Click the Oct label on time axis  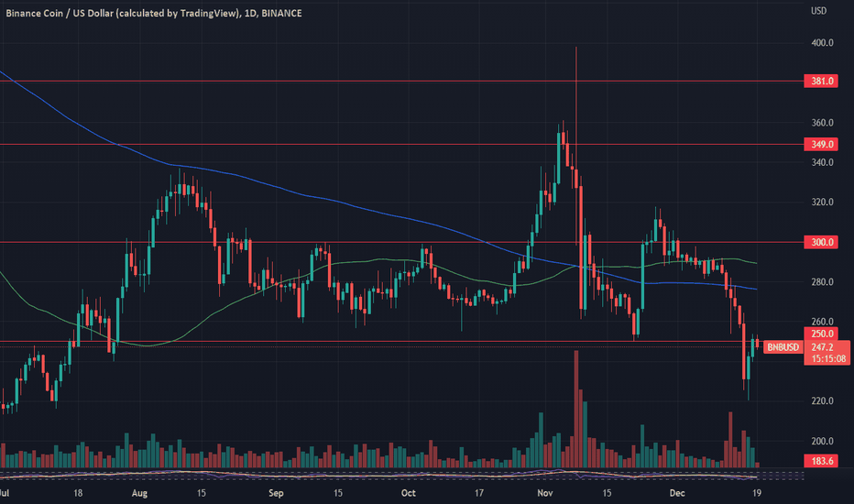(408, 493)
